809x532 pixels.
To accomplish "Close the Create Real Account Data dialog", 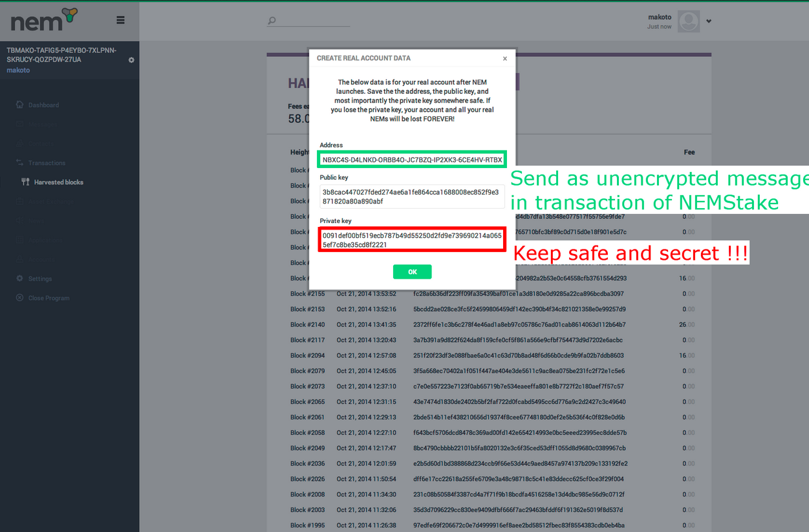I will click(505, 59).
